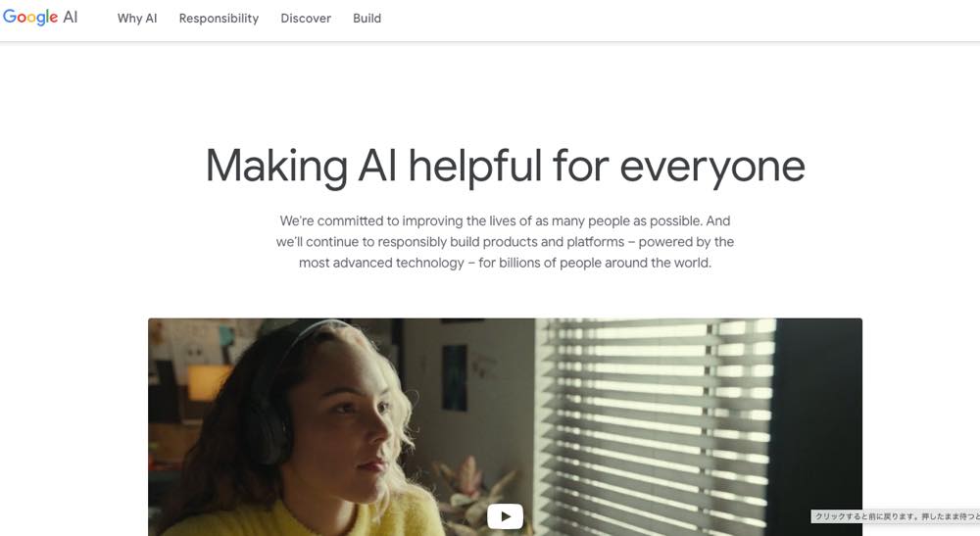Click the Google AI logo

point(40,18)
